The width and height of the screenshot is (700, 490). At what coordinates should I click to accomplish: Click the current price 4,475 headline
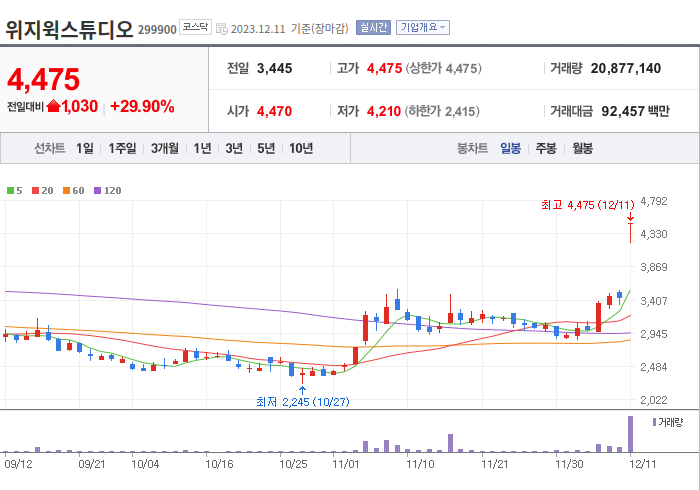pos(43,79)
